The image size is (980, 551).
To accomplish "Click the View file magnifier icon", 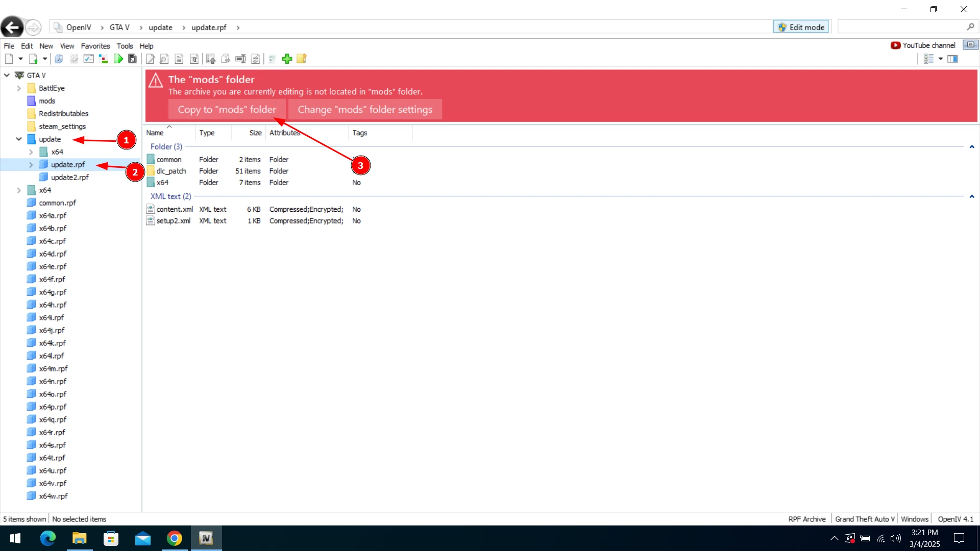I will point(164,59).
